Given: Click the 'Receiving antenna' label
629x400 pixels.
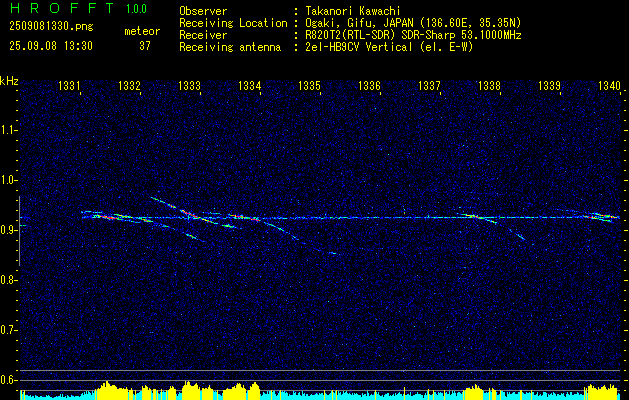Looking at the screenshot, I should click(x=230, y=47).
